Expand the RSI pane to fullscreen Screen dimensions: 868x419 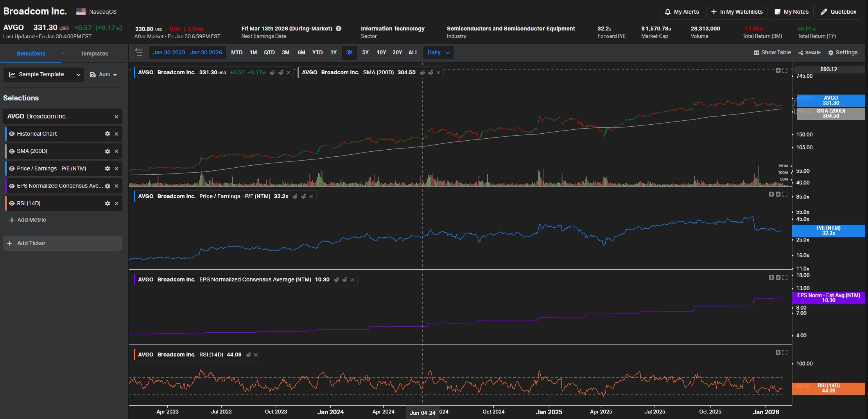pos(785,353)
